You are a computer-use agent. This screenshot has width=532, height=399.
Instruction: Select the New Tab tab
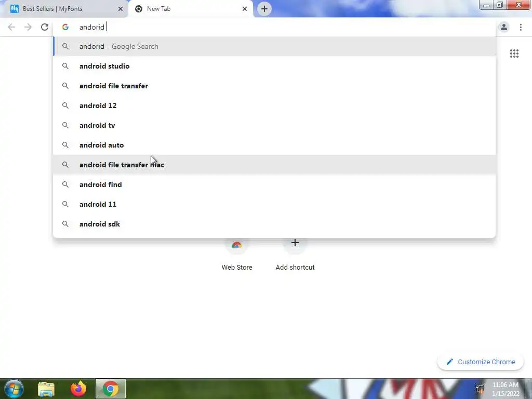click(x=190, y=9)
